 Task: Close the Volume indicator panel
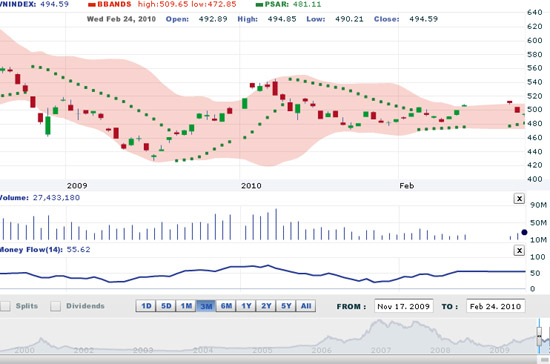coord(519,199)
